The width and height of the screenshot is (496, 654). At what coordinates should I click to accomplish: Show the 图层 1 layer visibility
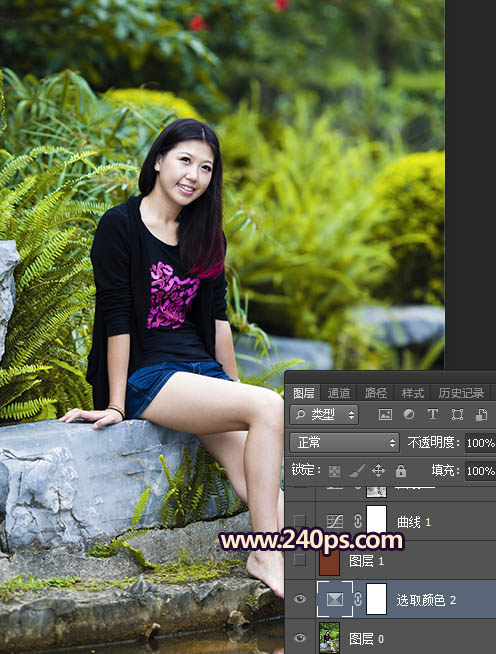click(300, 560)
